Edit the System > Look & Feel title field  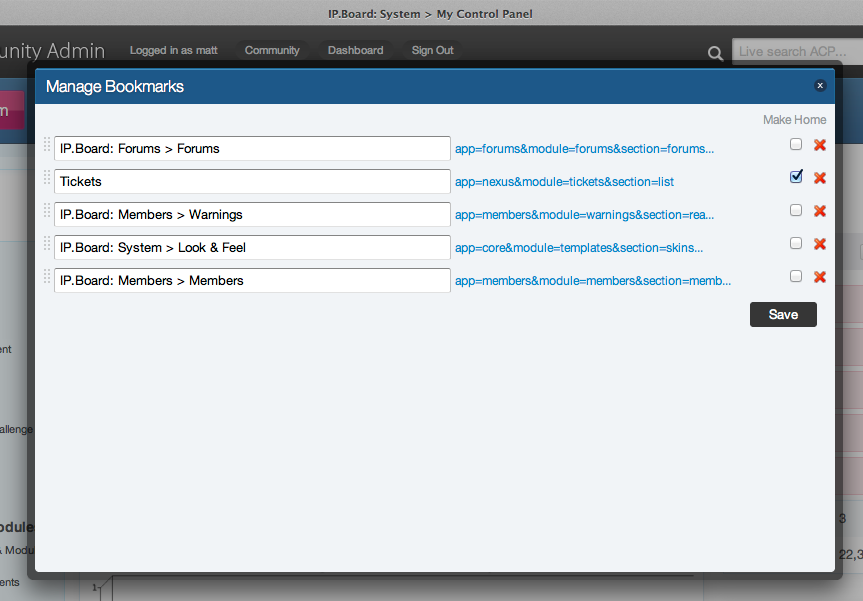[252, 248]
